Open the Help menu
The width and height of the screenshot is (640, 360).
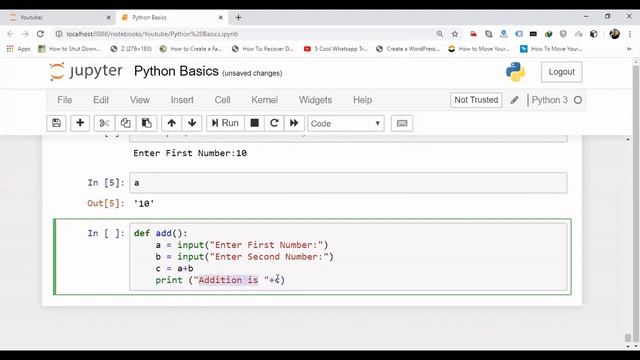pyautogui.click(x=362, y=100)
